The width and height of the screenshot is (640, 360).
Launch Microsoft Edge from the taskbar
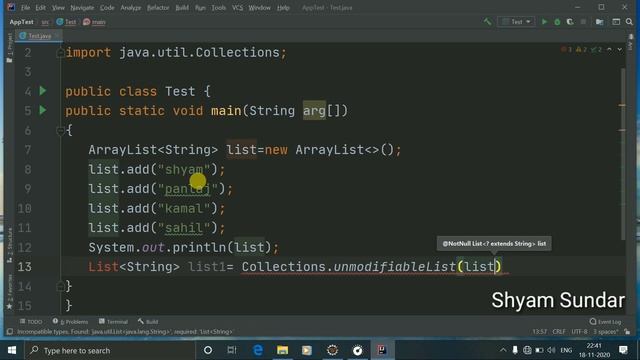tap(258, 350)
